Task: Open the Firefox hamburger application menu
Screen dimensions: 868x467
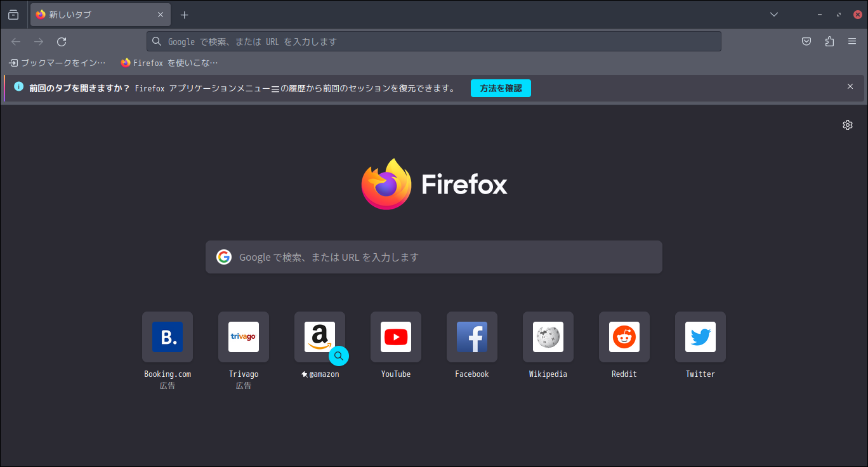Action: pyautogui.click(x=852, y=41)
